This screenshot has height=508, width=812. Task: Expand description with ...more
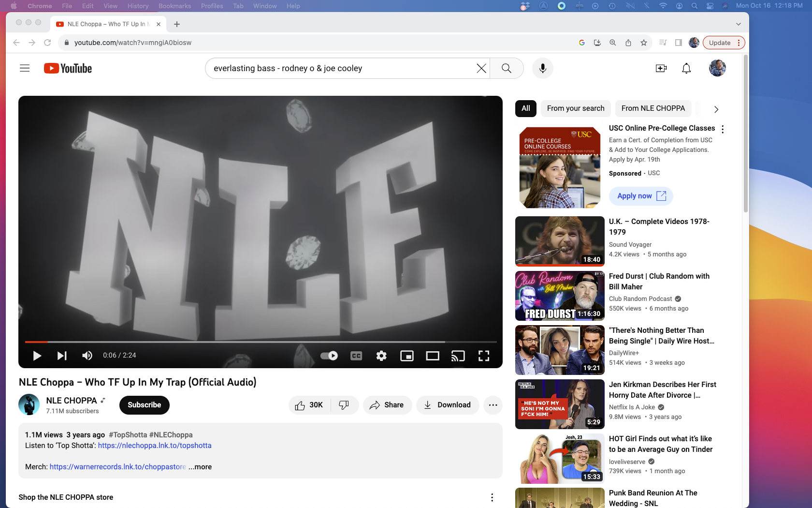[x=200, y=467]
